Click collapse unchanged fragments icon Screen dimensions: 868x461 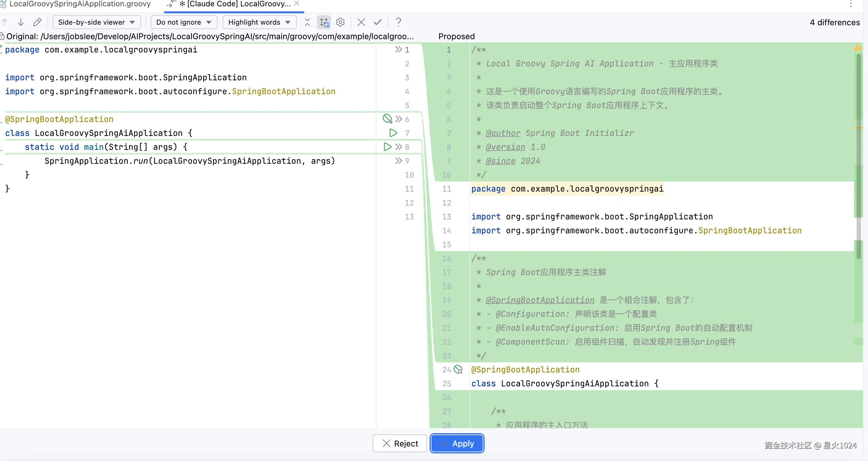(x=307, y=22)
